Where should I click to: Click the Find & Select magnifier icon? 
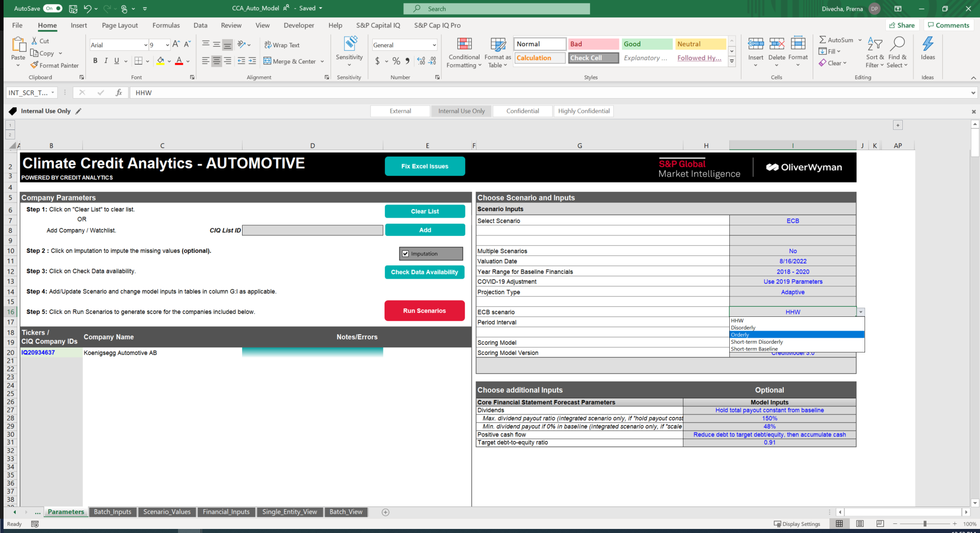[898, 44]
